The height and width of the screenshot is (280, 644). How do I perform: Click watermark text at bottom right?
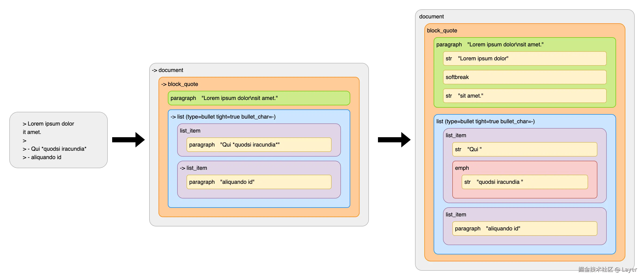(x=607, y=269)
